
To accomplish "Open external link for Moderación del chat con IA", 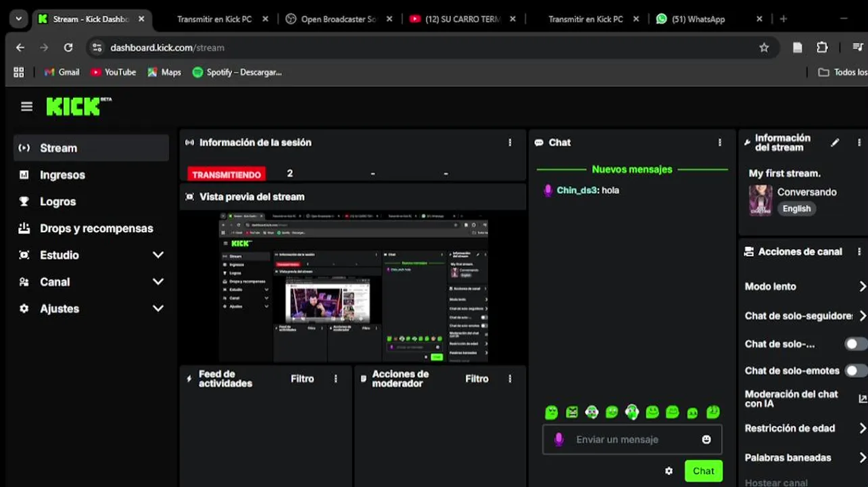I will (x=863, y=399).
